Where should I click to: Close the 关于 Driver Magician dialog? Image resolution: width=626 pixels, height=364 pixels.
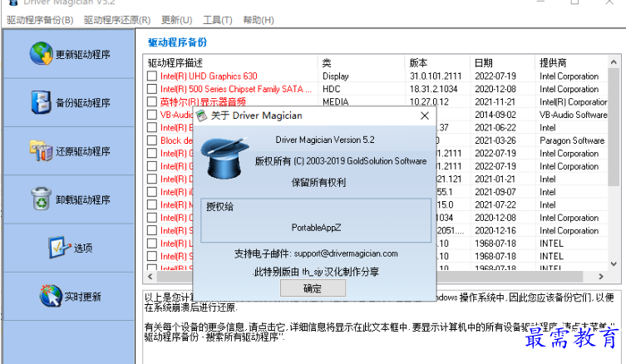point(424,116)
